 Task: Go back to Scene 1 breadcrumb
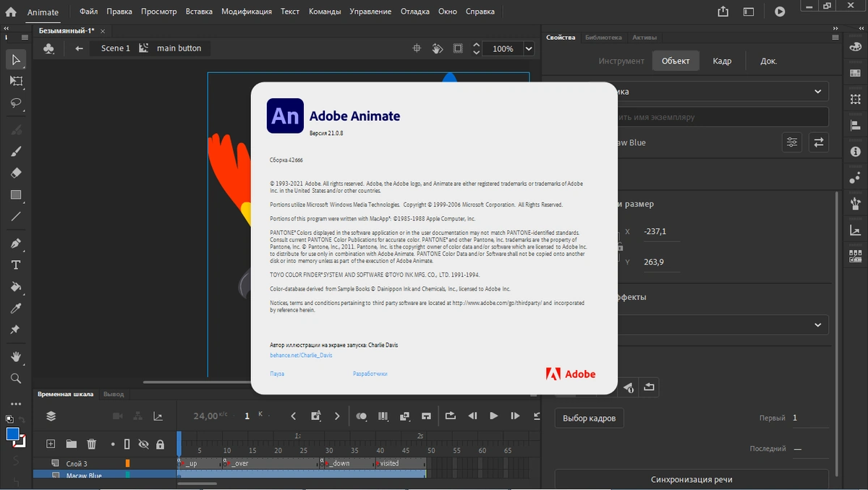pos(116,48)
